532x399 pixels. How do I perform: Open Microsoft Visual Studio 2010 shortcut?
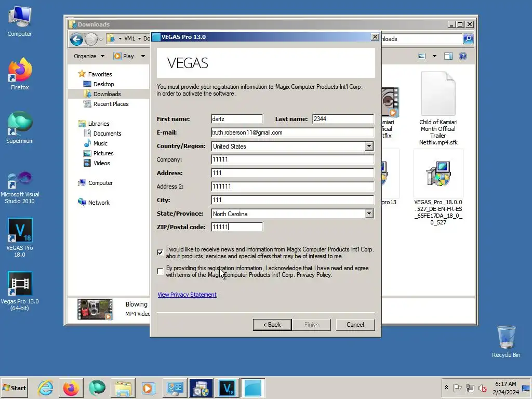click(20, 187)
